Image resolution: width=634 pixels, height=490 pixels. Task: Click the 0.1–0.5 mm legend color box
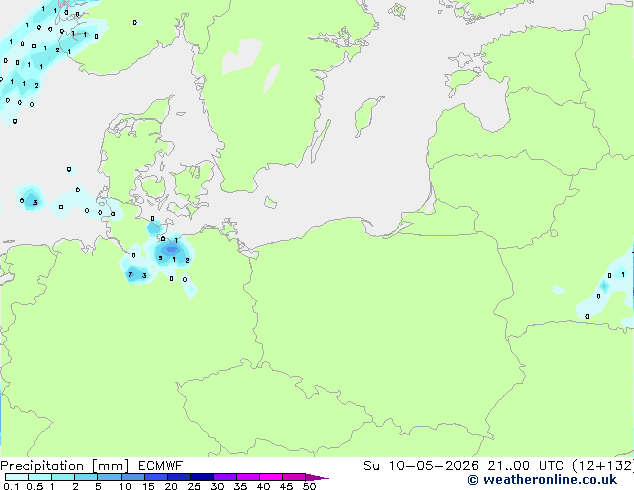[17, 477]
